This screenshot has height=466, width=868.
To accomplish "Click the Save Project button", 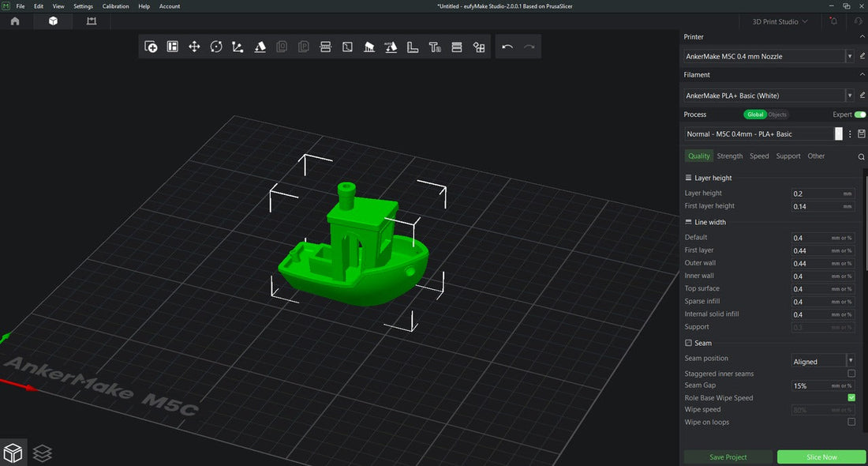I will coord(728,457).
